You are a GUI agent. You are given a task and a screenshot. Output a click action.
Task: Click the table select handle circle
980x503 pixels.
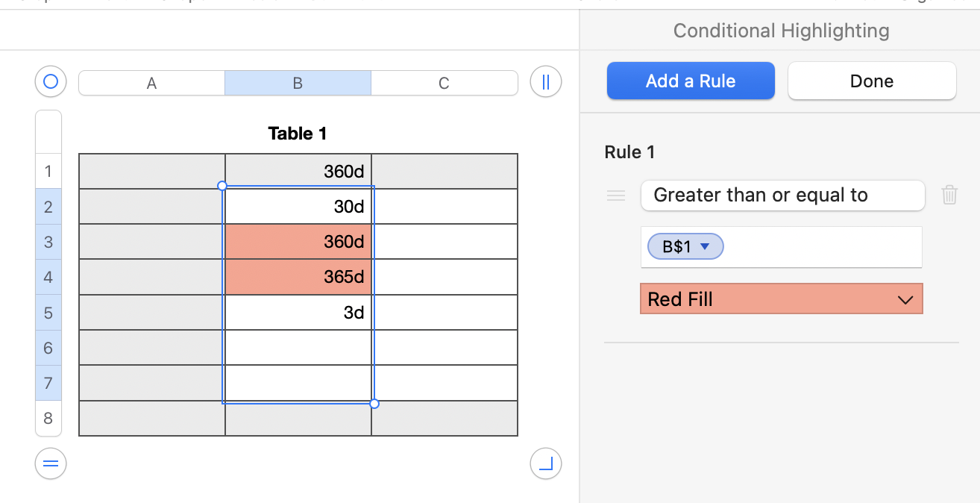point(51,81)
